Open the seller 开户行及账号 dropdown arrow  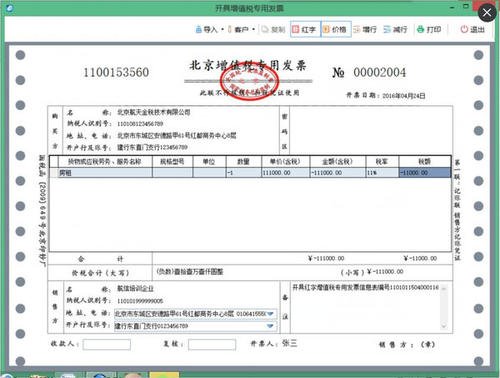[270, 326]
